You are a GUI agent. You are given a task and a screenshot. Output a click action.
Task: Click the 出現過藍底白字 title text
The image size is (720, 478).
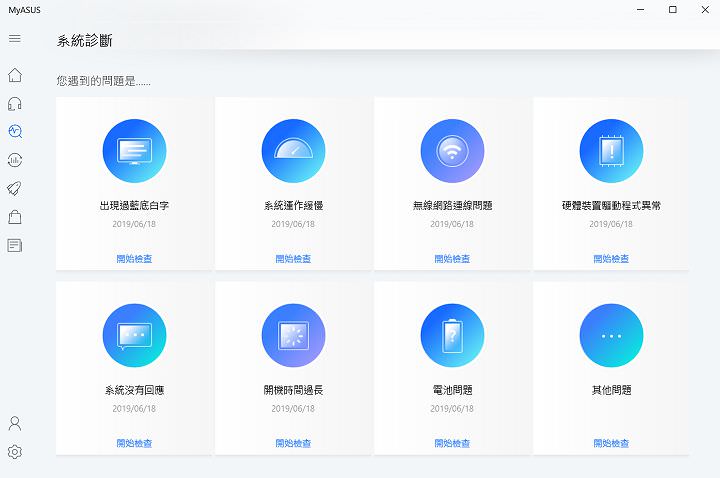[x=134, y=205]
